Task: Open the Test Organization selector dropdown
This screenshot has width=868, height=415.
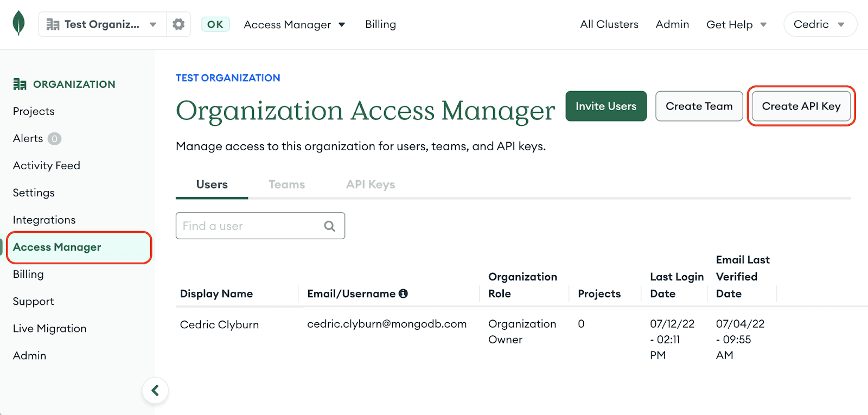Action: coord(102,24)
